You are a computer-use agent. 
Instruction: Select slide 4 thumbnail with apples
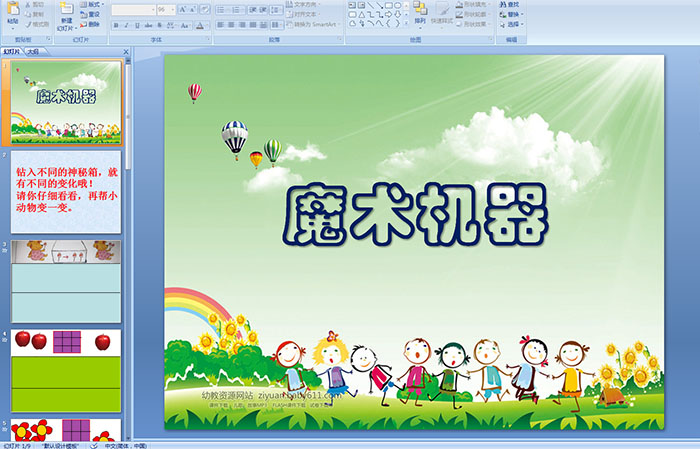click(x=66, y=370)
